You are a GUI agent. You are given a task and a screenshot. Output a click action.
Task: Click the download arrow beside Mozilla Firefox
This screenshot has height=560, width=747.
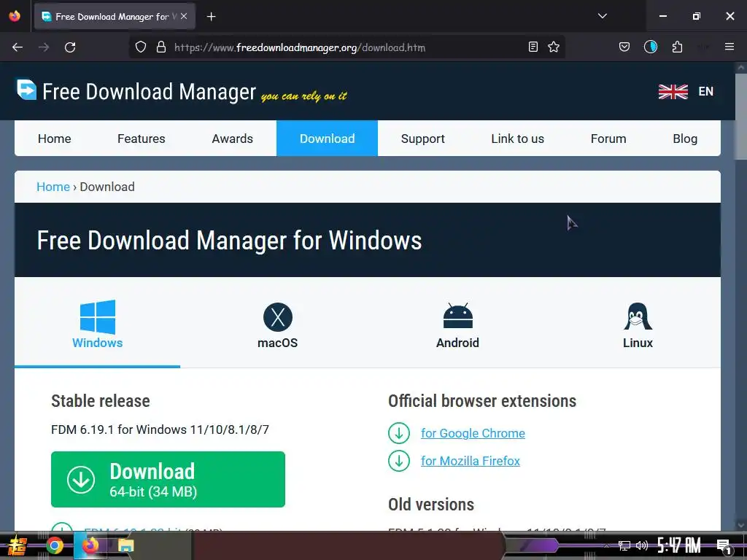coord(399,461)
